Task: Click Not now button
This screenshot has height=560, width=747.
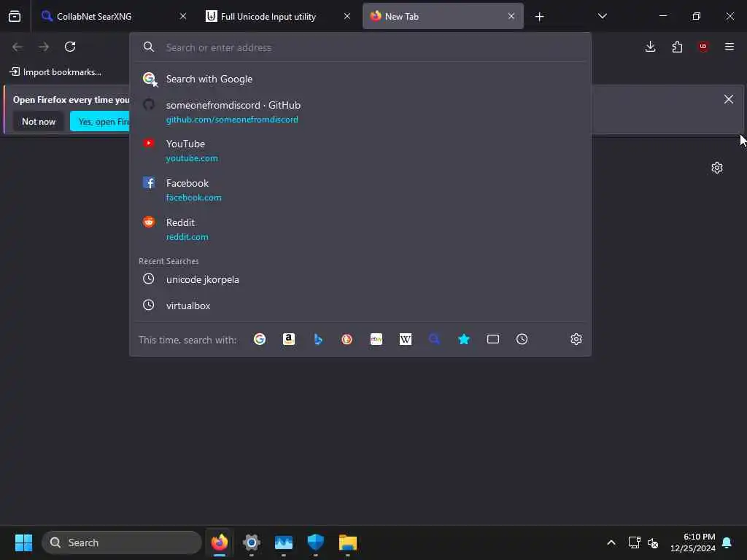Action: tap(39, 122)
